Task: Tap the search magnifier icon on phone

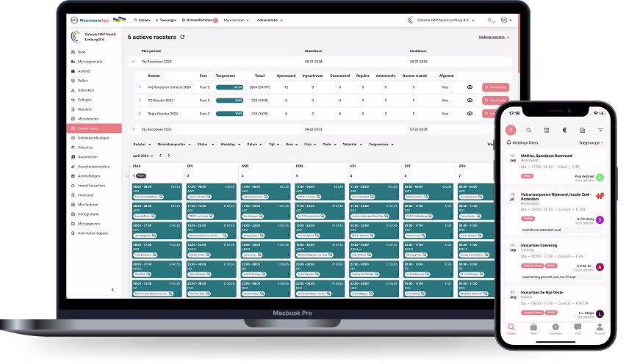Action: pos(528,130)
